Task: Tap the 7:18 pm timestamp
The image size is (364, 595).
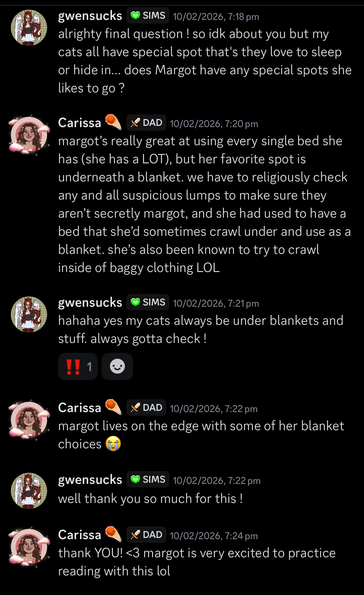Action: [216, 17]
